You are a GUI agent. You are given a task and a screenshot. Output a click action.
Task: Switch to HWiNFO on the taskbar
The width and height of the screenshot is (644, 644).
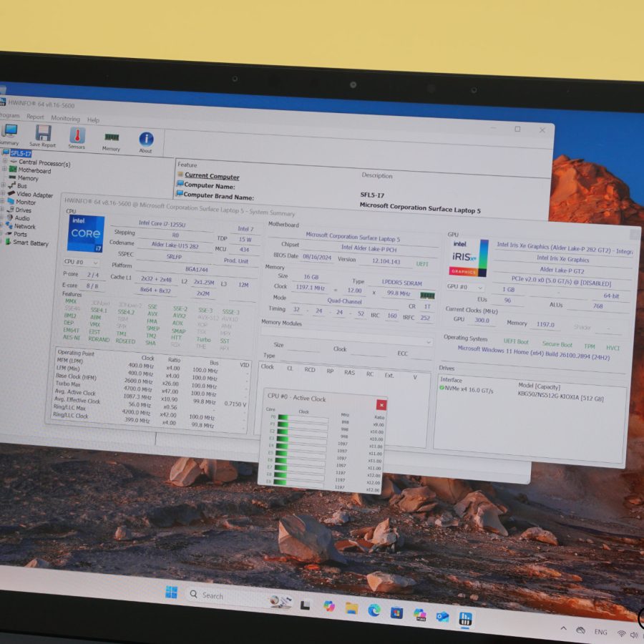465,618
